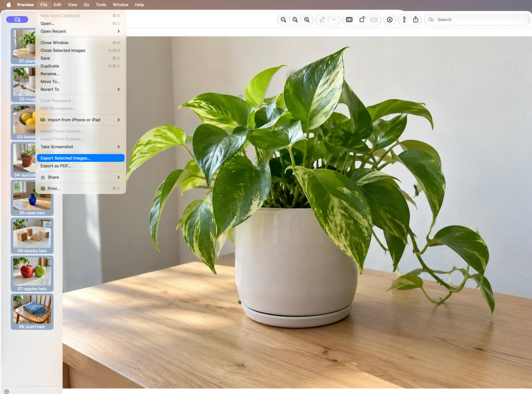Open the Preview application menu
Image resolution: width=532 pixels, height=394 pixels.
(26, 5)
